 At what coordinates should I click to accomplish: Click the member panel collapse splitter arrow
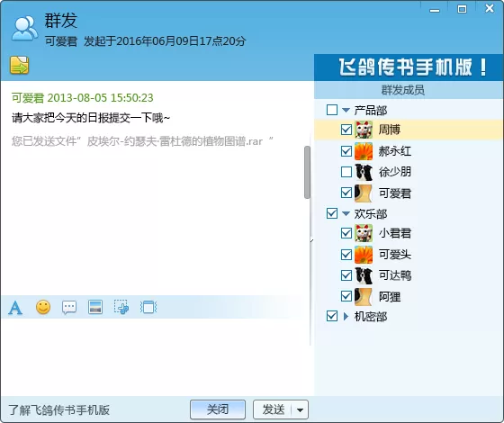pyautogui.click(x=311, y=240)
